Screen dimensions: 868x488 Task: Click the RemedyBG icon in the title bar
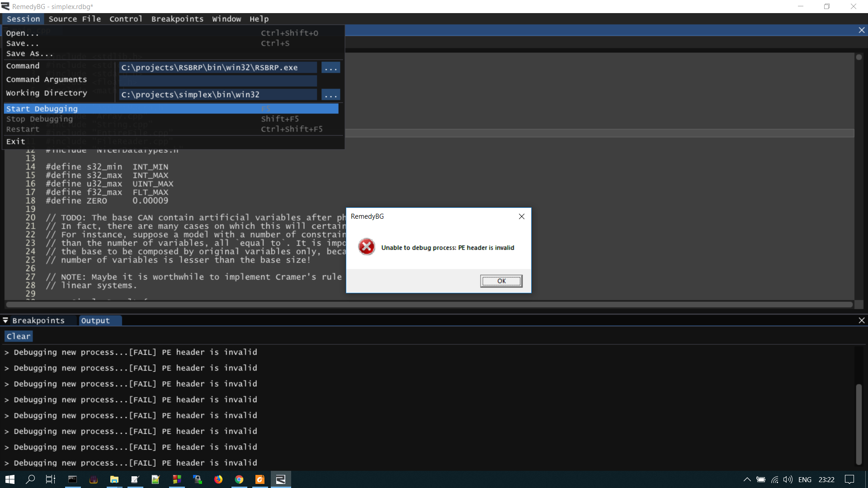5,6
